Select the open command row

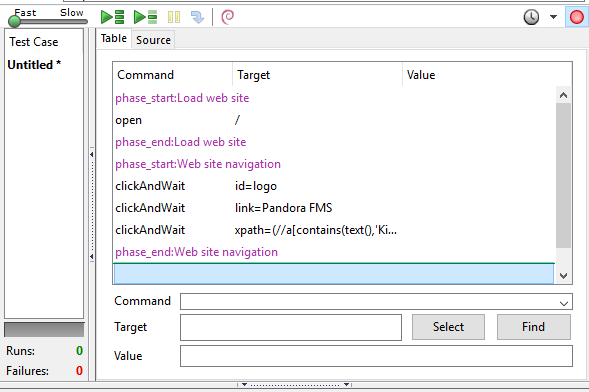coord(334,120)
